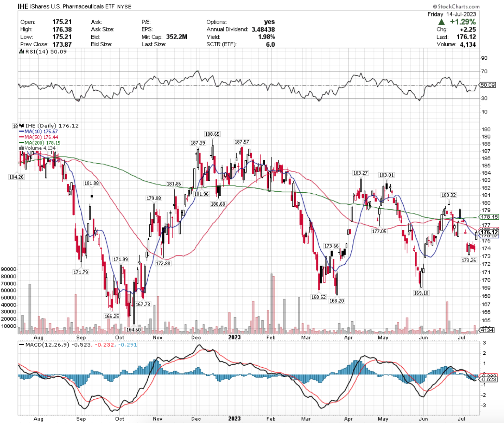Image resolution: width=504 pixels, height=423 pixels.
Task: Click the 180.68 price label
Action: pyautogui.click(x=218, y=204)
